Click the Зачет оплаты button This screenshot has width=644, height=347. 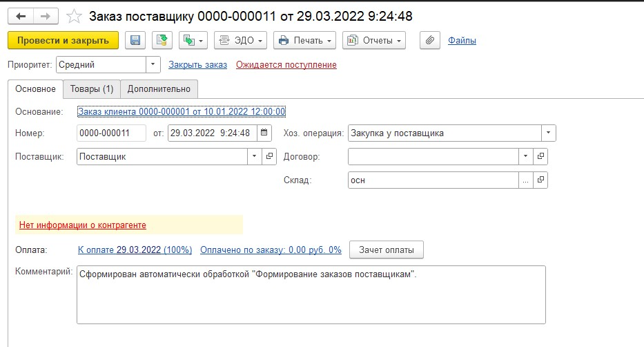tap(387, 250)
